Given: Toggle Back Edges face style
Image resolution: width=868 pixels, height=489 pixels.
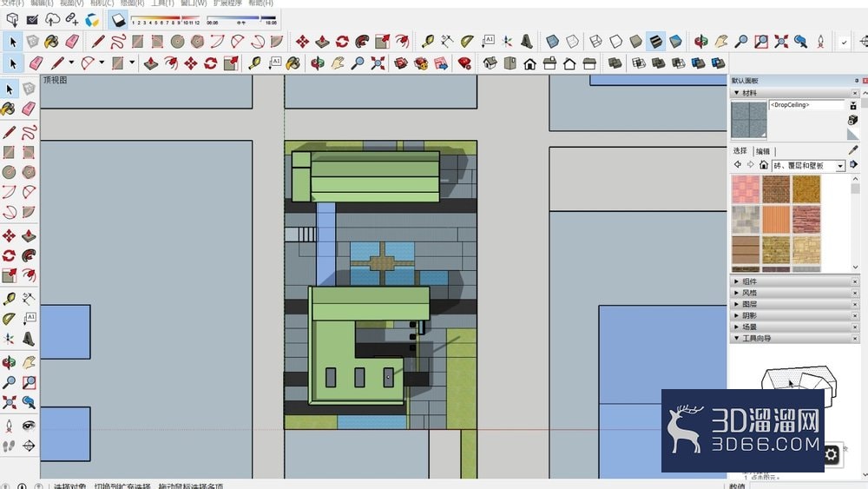Looking at the screenshot, I should [572, 42].
